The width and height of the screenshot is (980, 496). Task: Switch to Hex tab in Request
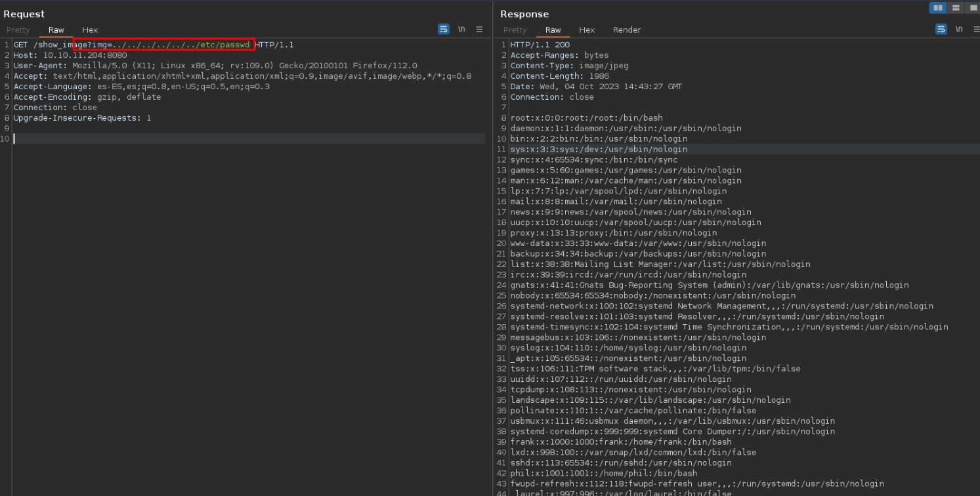click(x=90, y=30)
